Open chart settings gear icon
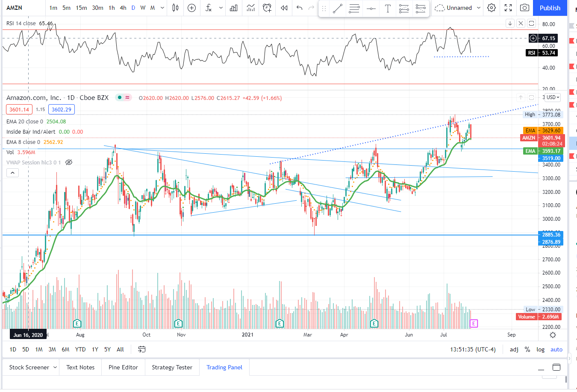 tap(492, 8)
